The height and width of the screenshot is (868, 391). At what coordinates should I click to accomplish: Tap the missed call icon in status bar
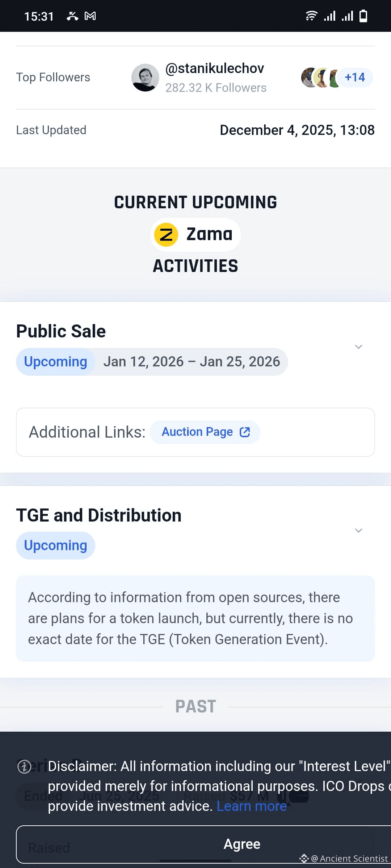[72, 16]
